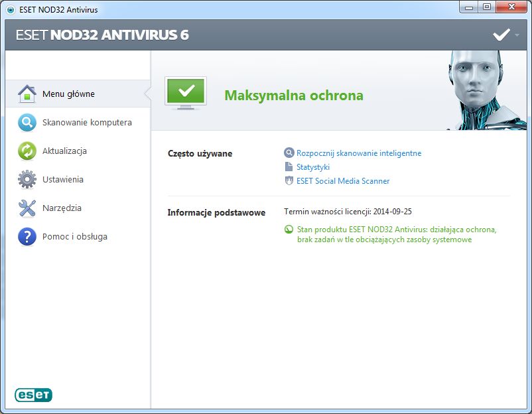This screenshot has width=532, height=414.
Task: Click the shield icon beside ESET Social Media Scanner
Action: (289, 180)
